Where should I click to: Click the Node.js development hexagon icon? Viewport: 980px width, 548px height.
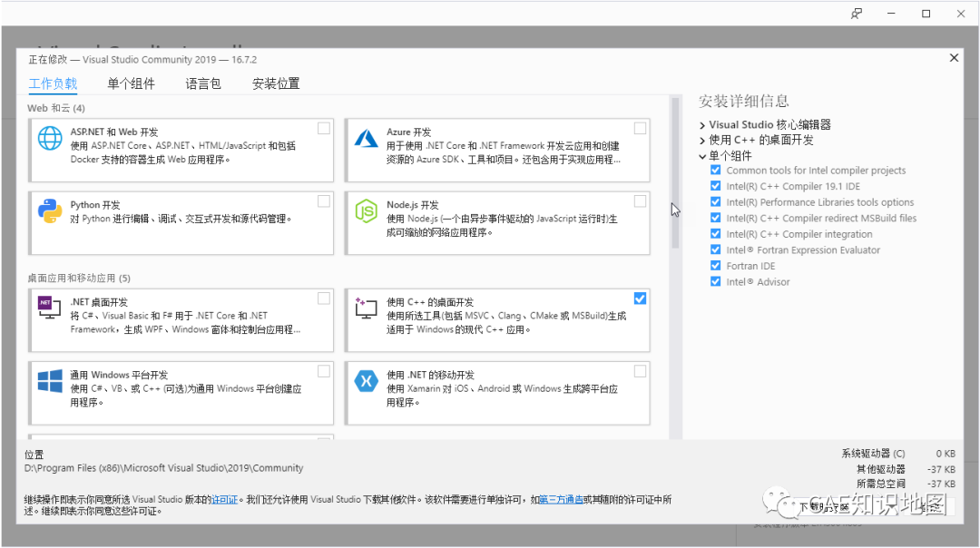click(x=367, y=211)
